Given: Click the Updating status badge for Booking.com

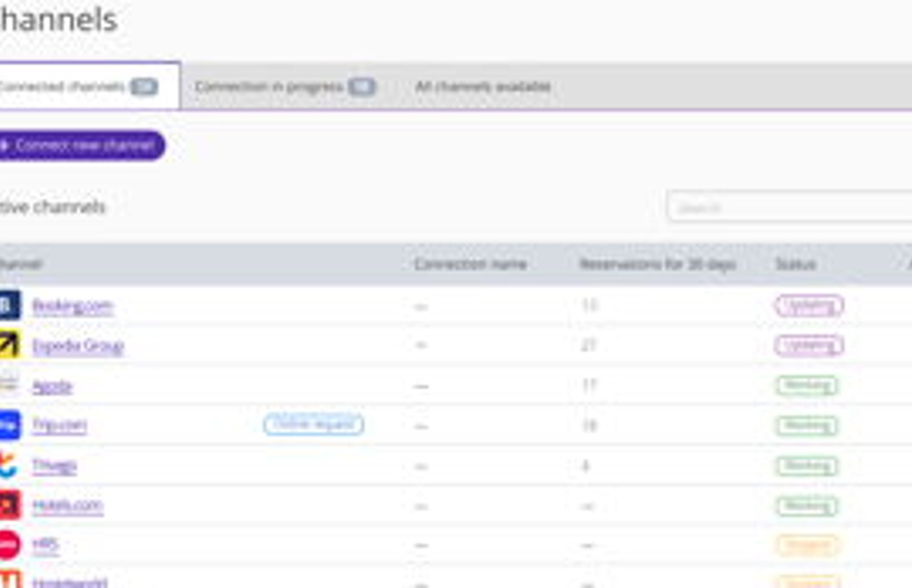Looking at the screenshot, I should 809,306.
